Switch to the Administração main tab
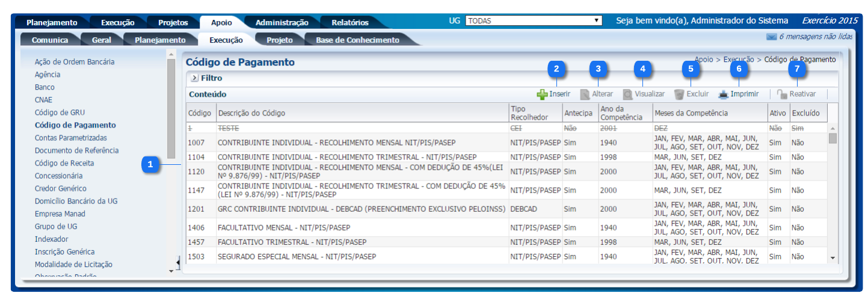868x296 pixels. [x=282, y=22]
